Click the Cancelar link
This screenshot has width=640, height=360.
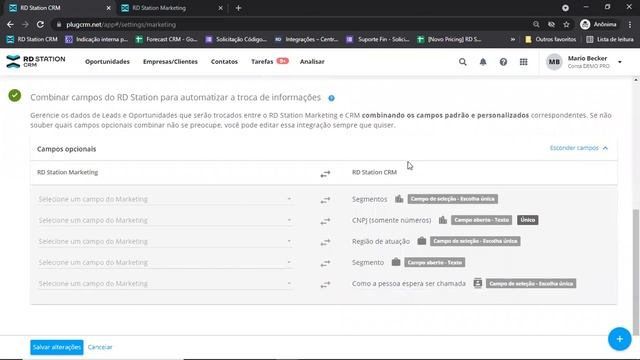(x=100, y=347)
